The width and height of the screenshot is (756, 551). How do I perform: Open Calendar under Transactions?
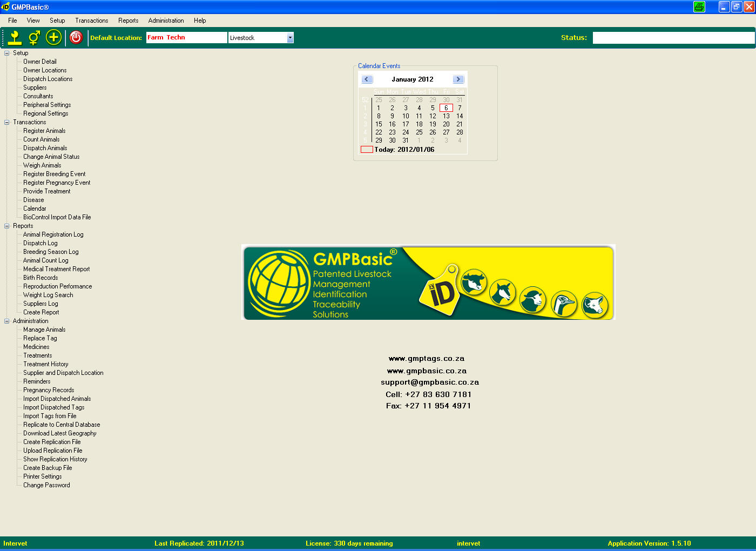pyautogui.click(x=35, y=209)
